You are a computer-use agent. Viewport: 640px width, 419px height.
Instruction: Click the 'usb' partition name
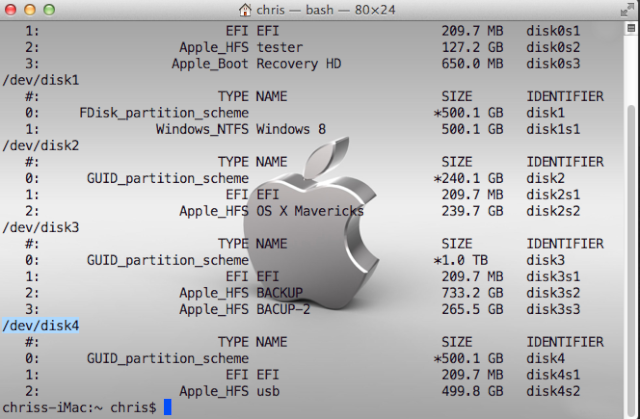click(x=268, y=391)
